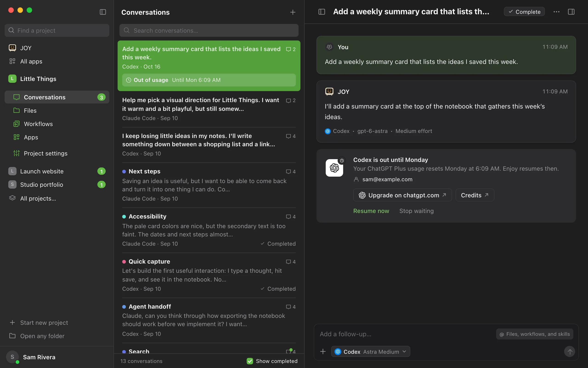Screen dimensions: 588x368
Task: Mark conversation as Complete
Action: pyautogui.click(x=524, y=12)
